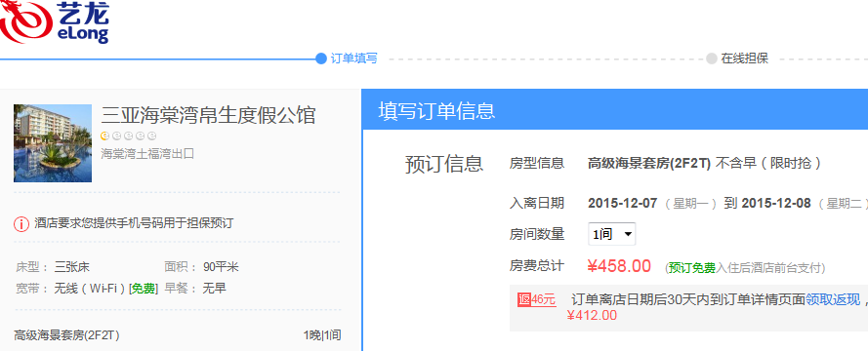
Task: Click the 早餐 无早 text
Action: 195,289
